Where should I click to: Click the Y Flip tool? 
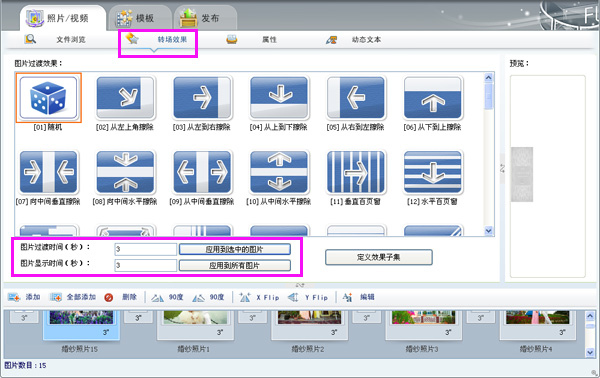[308, 297]
